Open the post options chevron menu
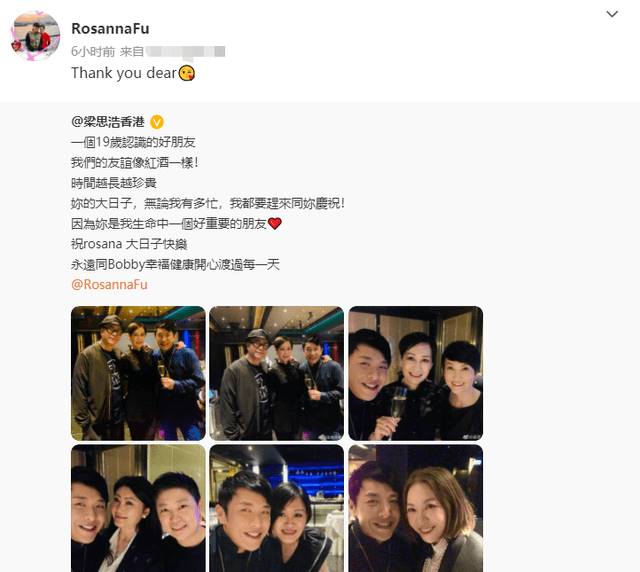This screenshot has height=572, width=640. 612,14
